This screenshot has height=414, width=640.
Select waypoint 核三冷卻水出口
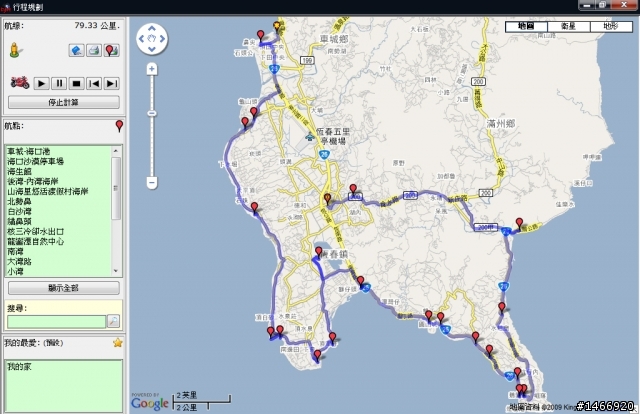click(x=36, y=231)
